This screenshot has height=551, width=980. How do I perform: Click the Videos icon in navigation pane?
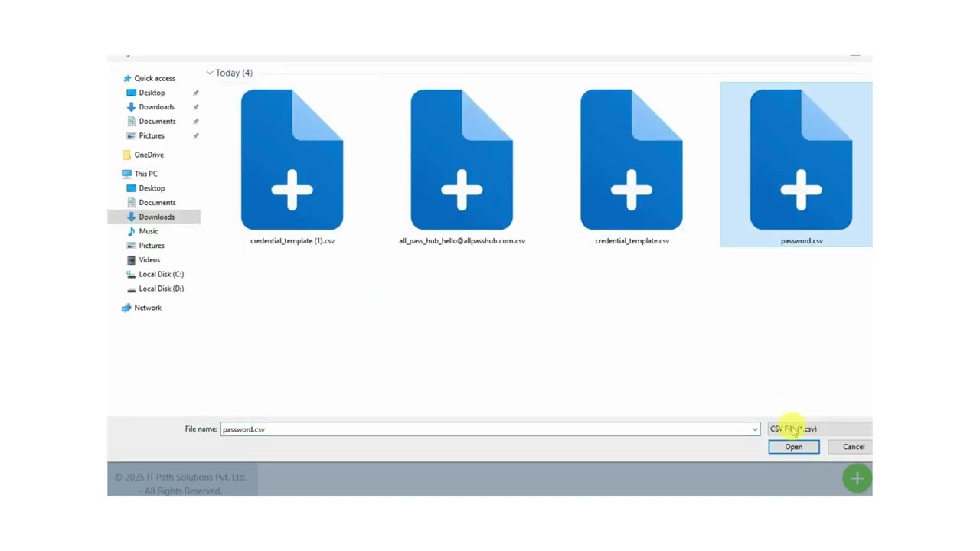click(132, 259)
